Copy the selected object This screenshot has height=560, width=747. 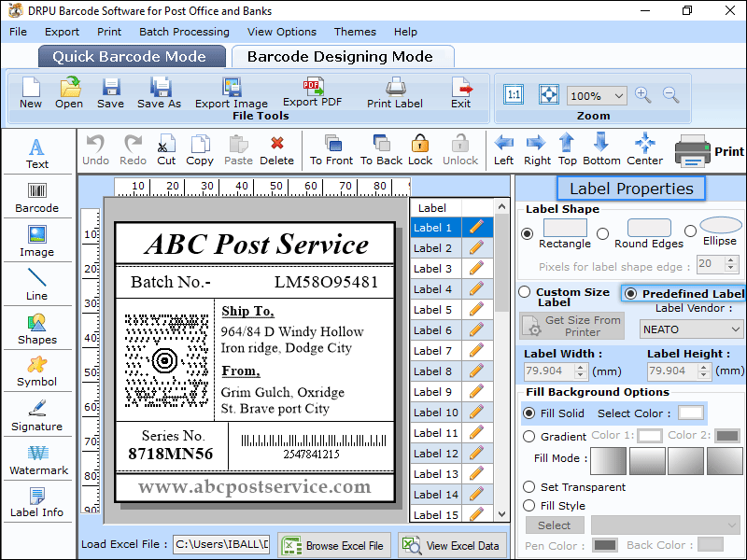(x=200, y=150)
